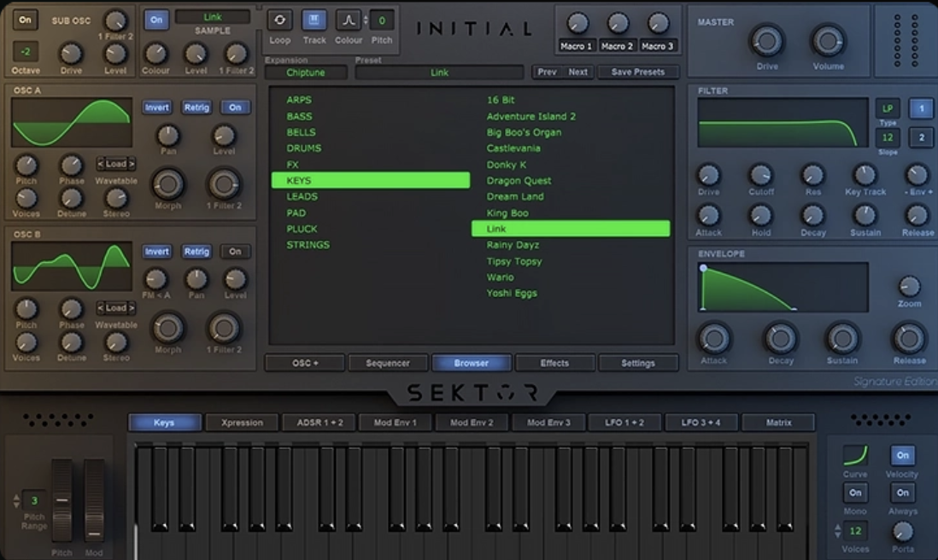This screenshot has width=938, height=560.
Task: Click the Loop icon button
Action: (x=279, y=20)
